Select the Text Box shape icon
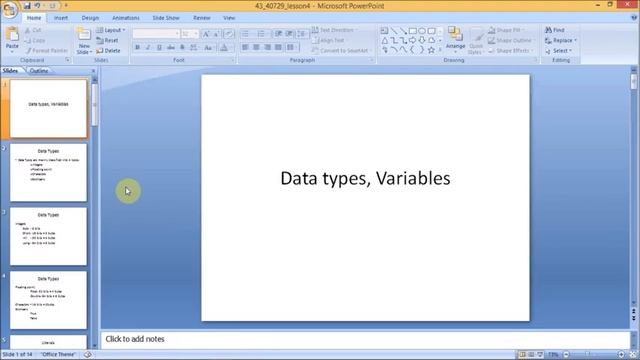 (384, 31)
